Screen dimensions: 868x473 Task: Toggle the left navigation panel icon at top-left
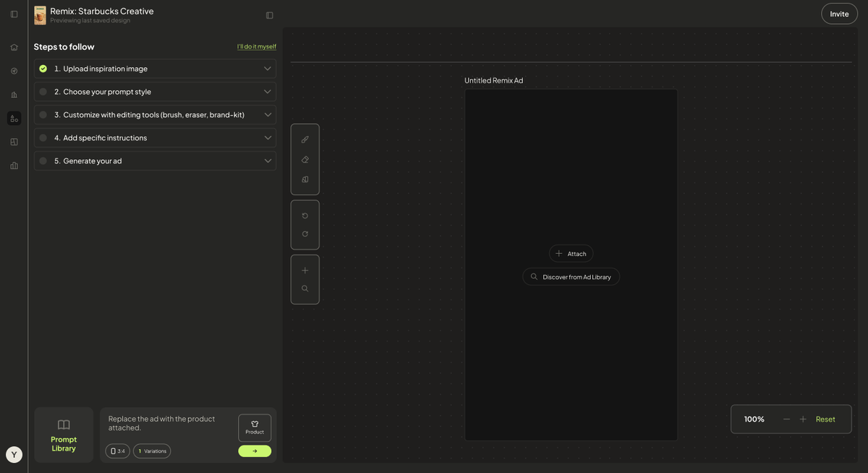(14, 14)
